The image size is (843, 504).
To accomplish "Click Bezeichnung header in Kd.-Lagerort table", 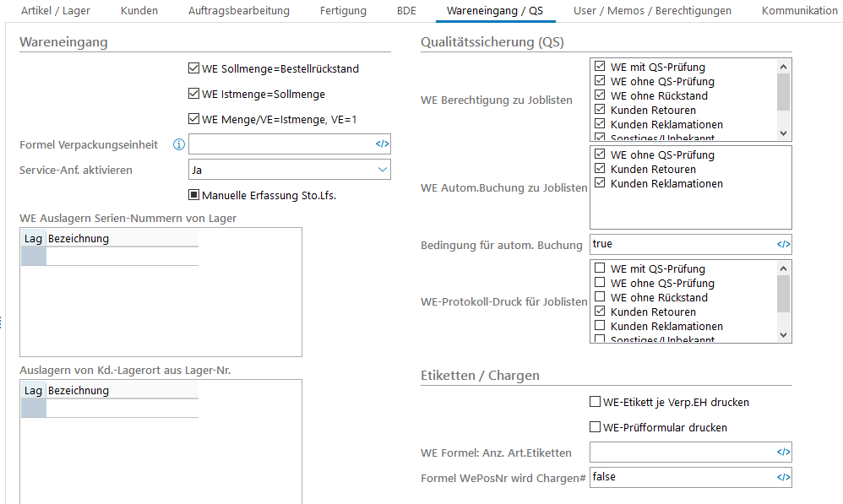I will 79,391.
